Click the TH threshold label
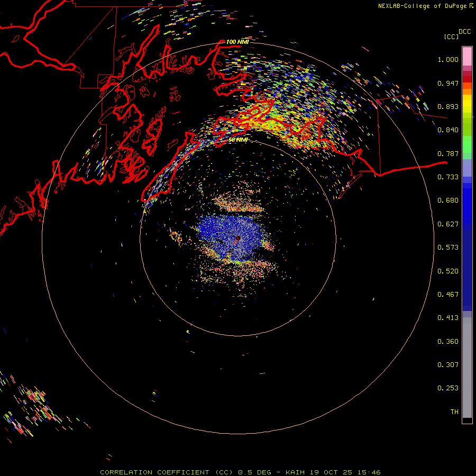Screen dimensions: 476x476 click(x=454, y=412)
